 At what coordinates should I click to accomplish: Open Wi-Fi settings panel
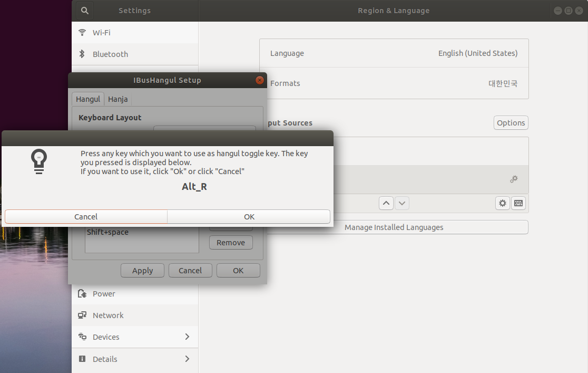point(135,32)
